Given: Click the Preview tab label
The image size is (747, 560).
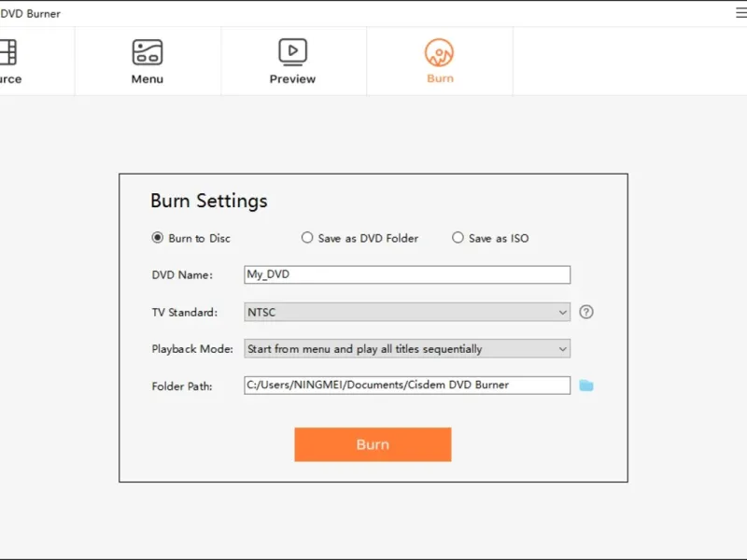Looking at the screenshot, I should [x=292, y=79].
